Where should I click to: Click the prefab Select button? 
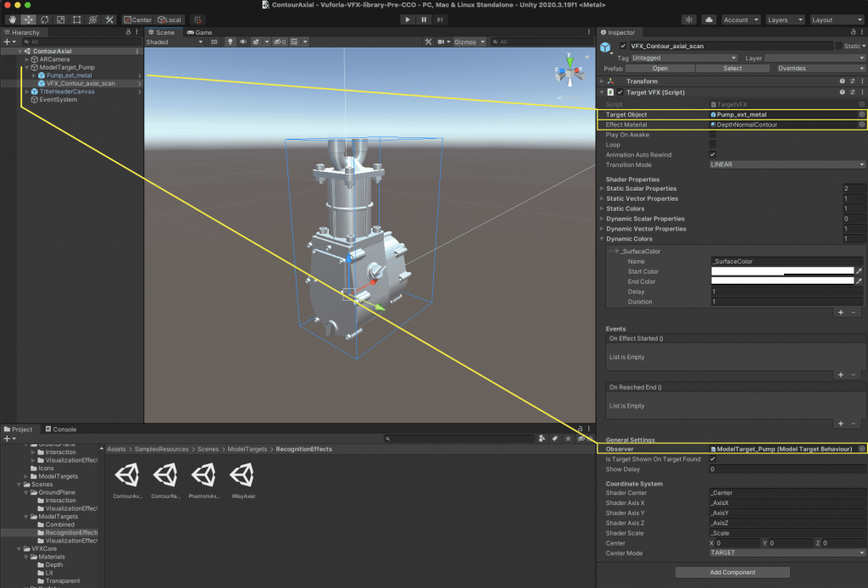click(732, 68)
